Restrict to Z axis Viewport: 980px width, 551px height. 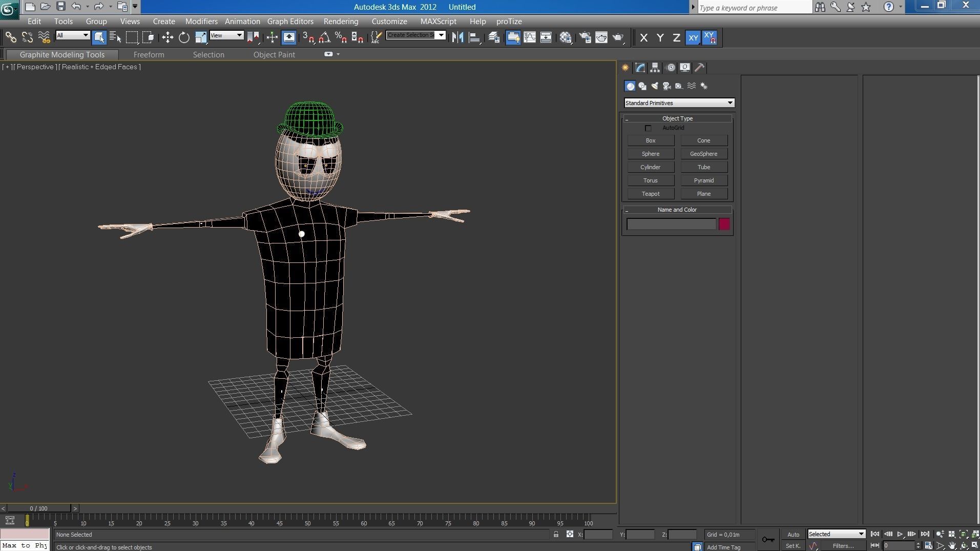click(677, 38)
